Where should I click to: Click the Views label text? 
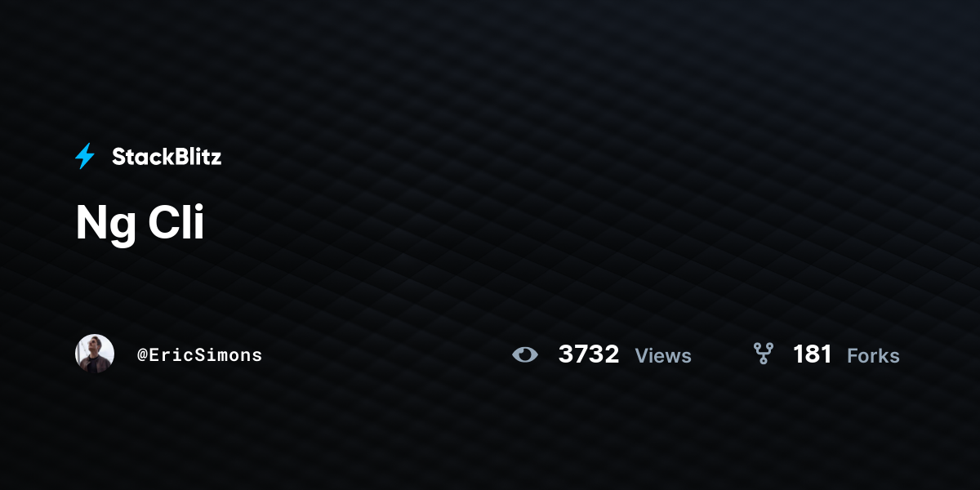click(663, 355)
